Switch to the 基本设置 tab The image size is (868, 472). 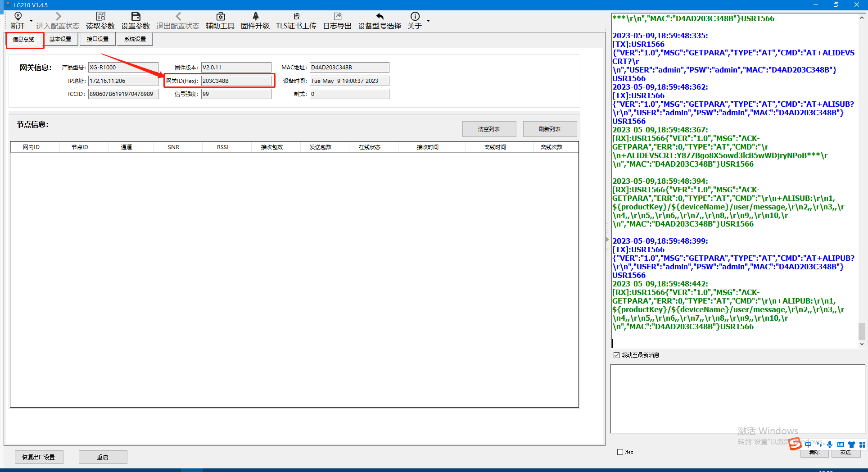coord(60,39)
